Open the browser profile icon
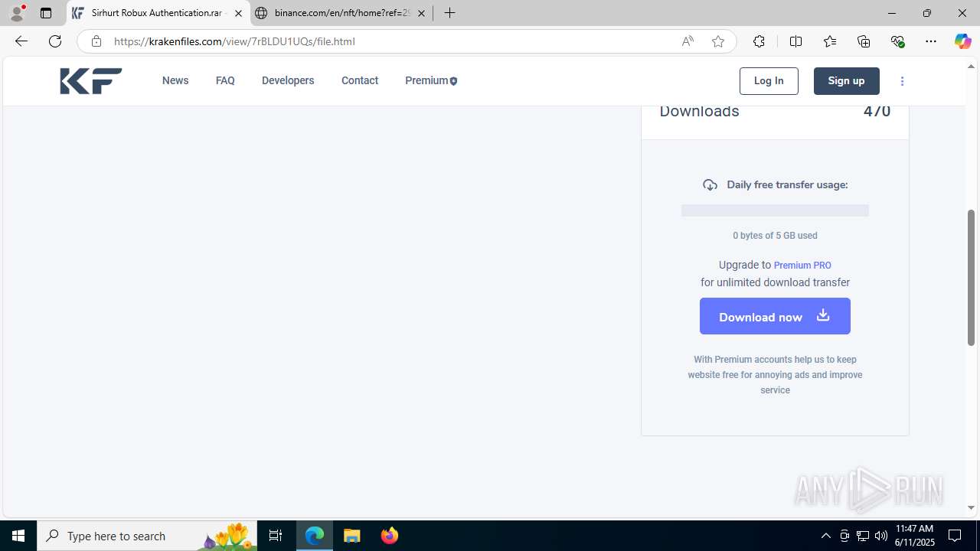Viewport: 980px width, 551px height. [17, 13]
